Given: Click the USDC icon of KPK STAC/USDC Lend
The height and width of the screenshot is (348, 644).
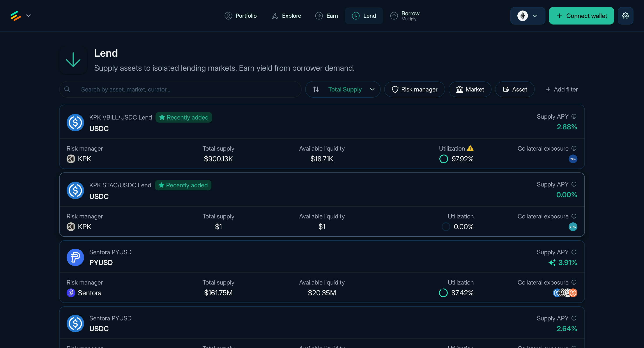Looking at the screenshot, I should 75,190.
